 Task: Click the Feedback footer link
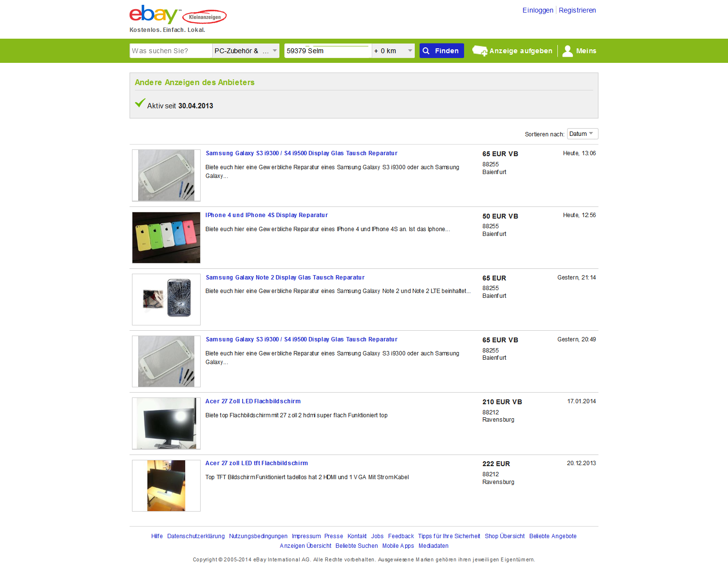click(x=401, y=536)
